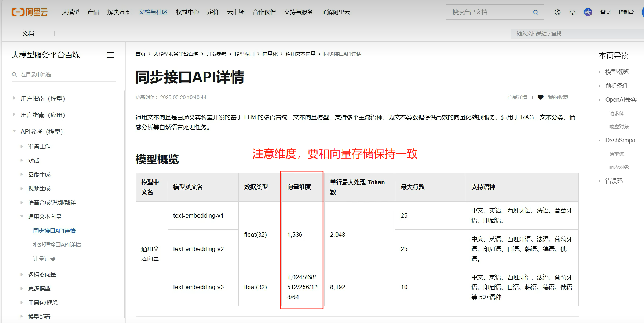Open the headset support icon
Image resolution: width=644 pixels, height=323 pixels.
tap(572, 12)
